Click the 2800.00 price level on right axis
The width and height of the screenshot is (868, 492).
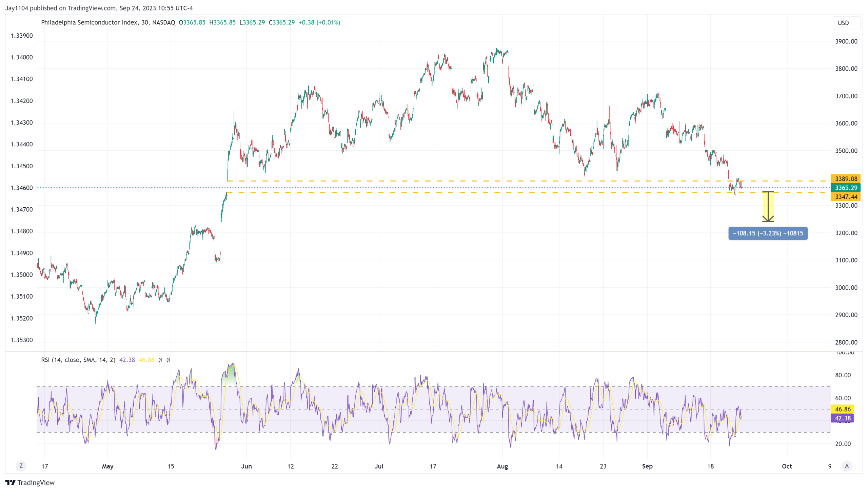[846, 342]
